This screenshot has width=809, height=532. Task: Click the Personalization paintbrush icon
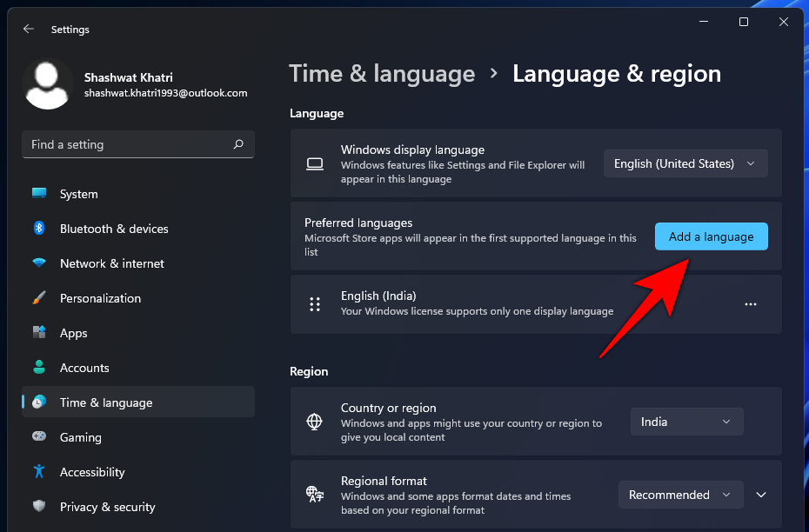click(39, 298)
